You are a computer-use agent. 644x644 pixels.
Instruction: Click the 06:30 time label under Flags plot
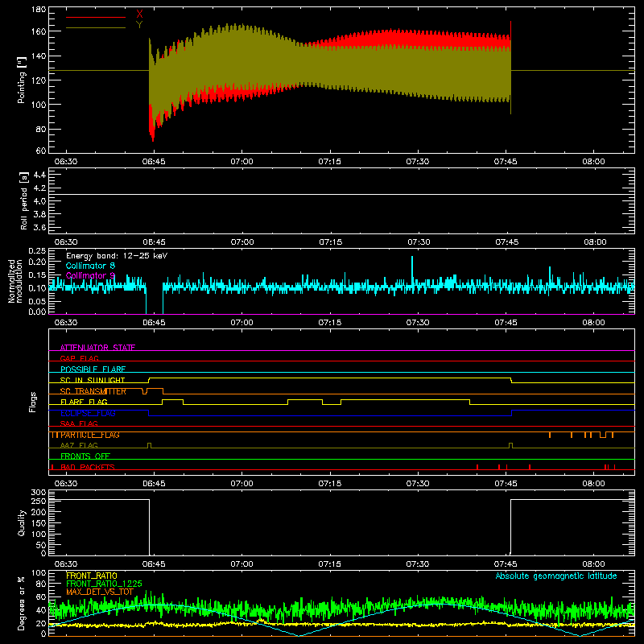(x=66, y=484)
